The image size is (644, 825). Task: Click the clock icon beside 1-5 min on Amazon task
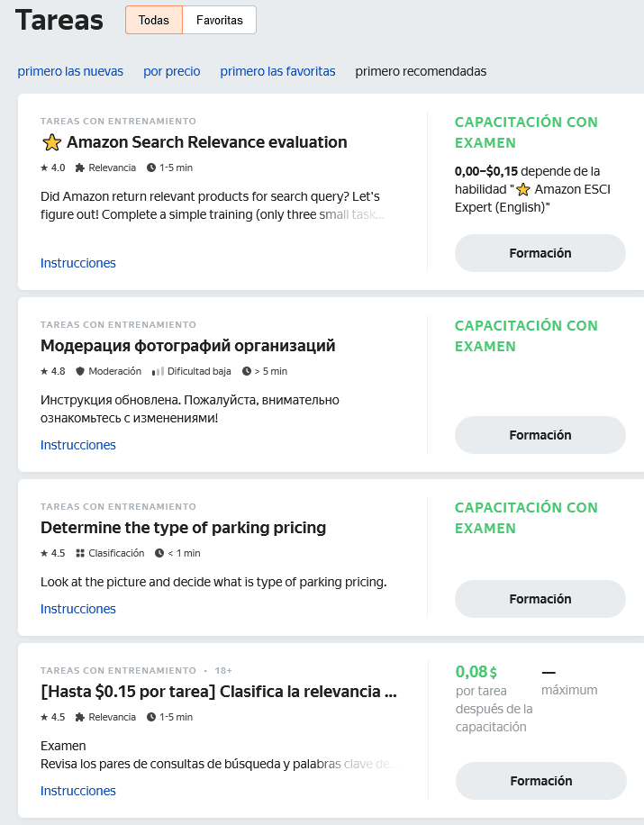click(150, 168)
